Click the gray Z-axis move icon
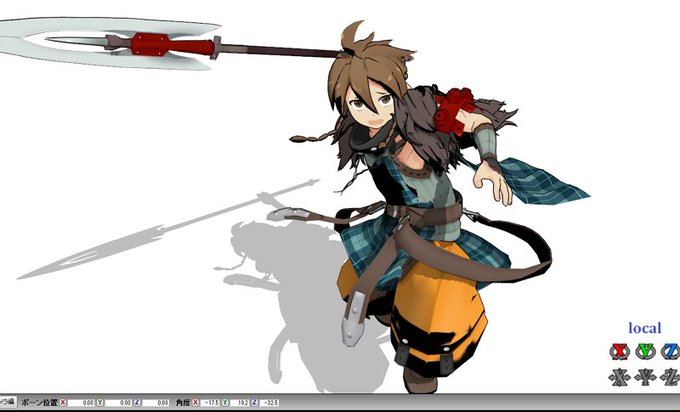The image size is (680, 412). pyautogui.click(x=670, y=377)
